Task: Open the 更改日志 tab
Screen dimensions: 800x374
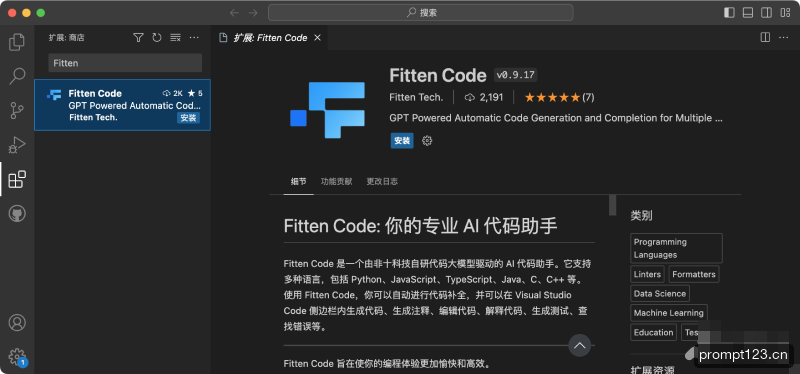Action: [382, 181]
